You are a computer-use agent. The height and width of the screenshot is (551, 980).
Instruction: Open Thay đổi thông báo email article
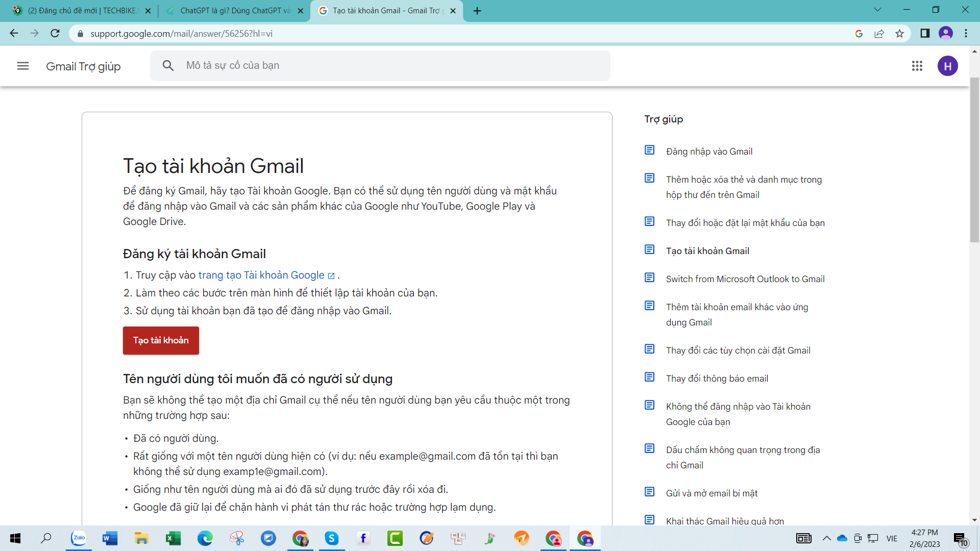click(717, 379)
